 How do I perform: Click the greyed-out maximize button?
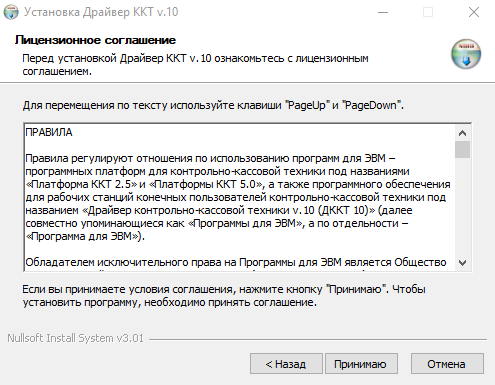(x=428, y=12)
